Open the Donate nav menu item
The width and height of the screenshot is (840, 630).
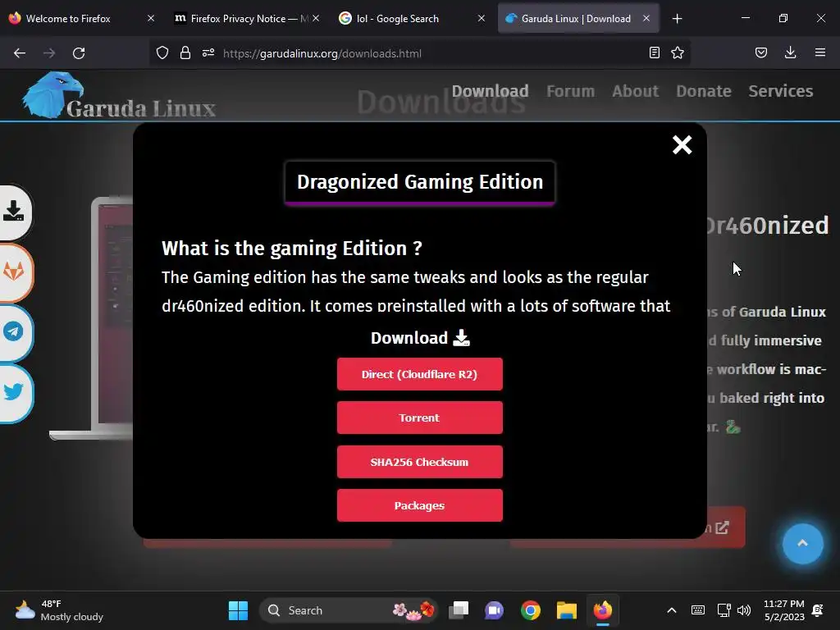(703, 91)
